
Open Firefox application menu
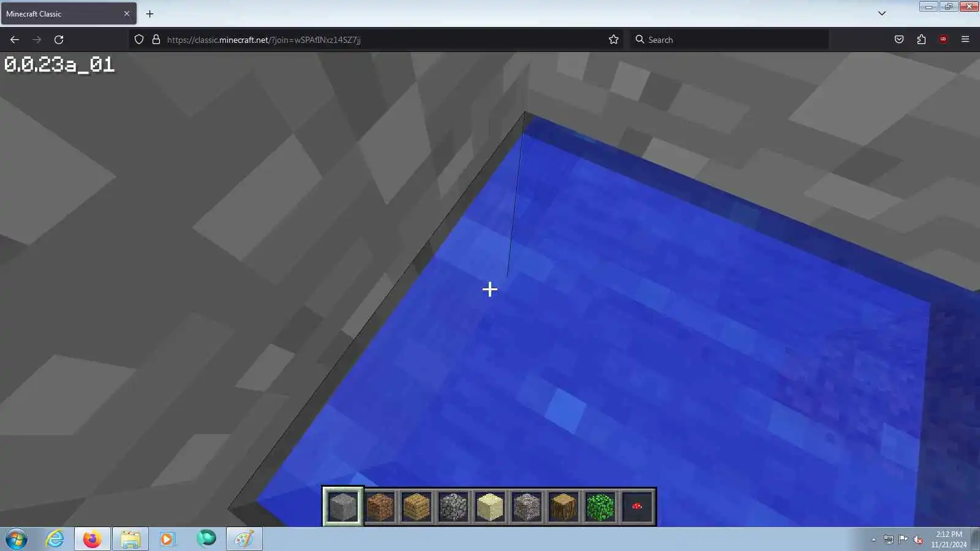pos(965,40)
